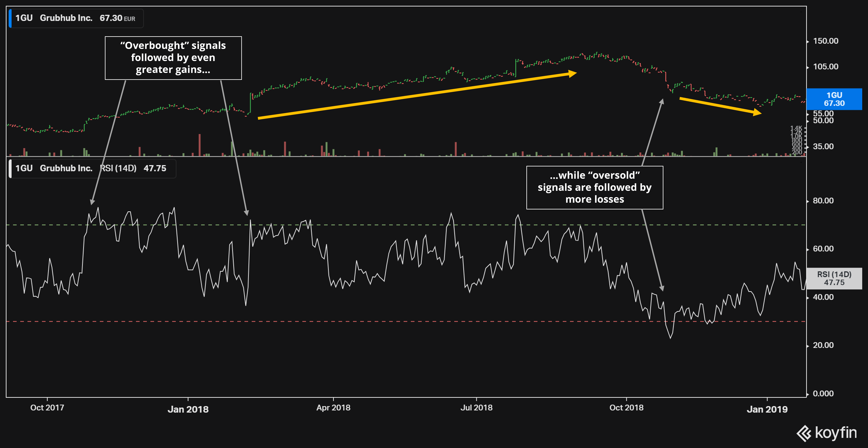Click the gray arrowhead below the oversold annotation
The width and height of the screenshot is (868, 448).
662,288
